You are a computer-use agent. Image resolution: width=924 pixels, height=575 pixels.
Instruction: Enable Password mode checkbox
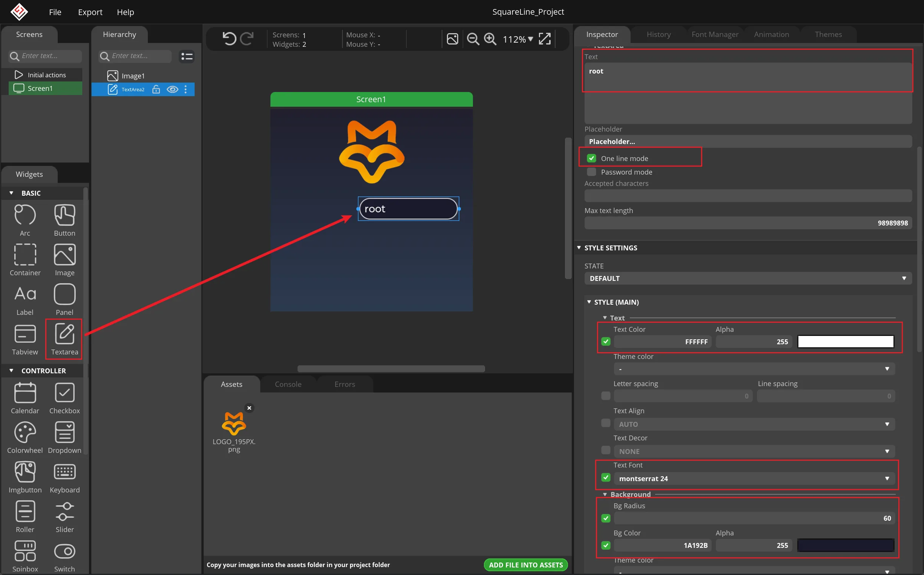click(591, 172)
